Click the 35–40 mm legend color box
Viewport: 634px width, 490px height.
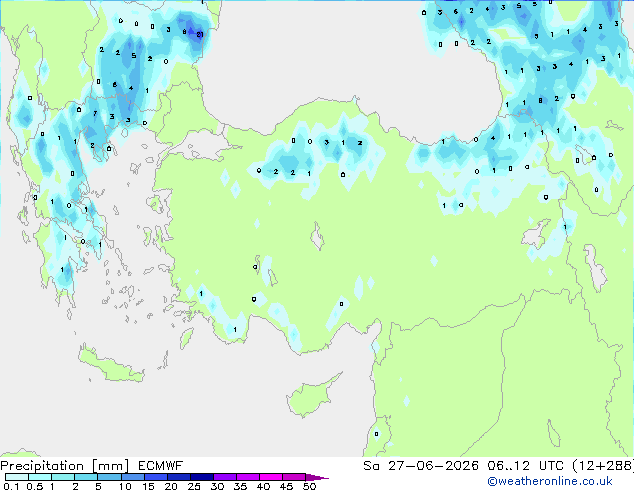pyautogui.click(x=247, y=477)
